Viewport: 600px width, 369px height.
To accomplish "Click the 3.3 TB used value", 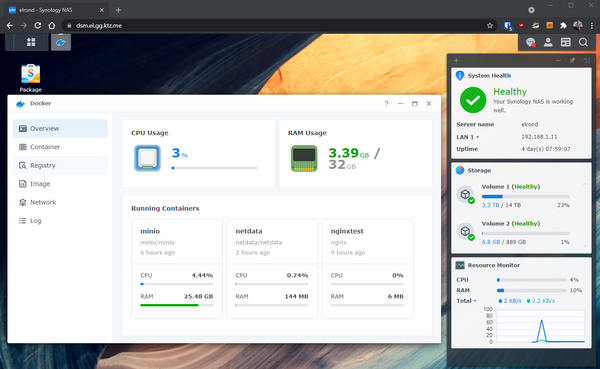I will pos(490,205).
